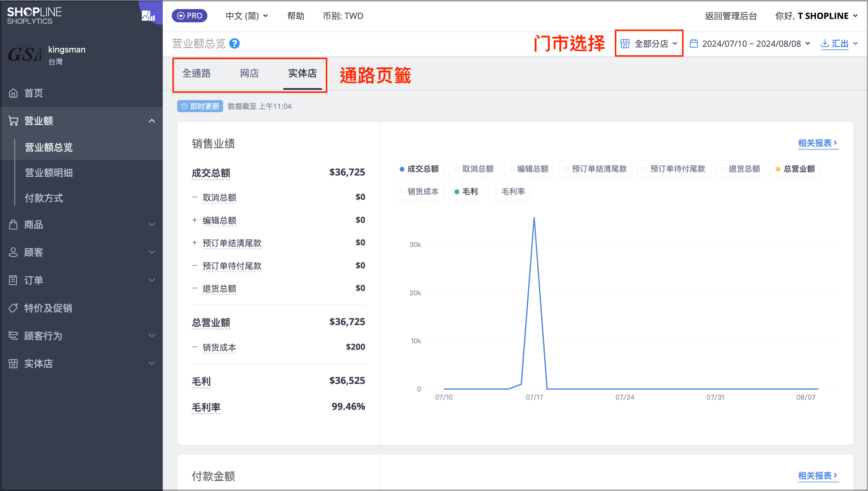Click the 成交总额 label in summary list
This screenshot has width=868, height=491.
click(x=211, y=173)
